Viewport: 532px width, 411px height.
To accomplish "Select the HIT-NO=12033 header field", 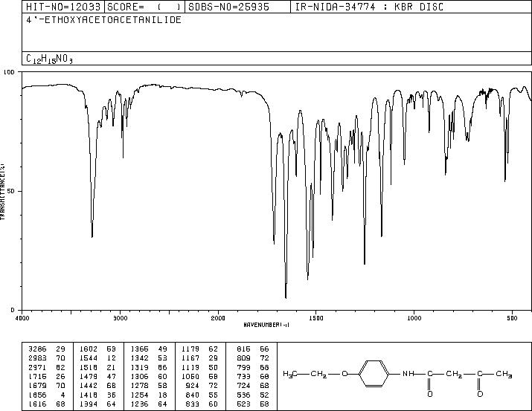I will tap(63, 7).
